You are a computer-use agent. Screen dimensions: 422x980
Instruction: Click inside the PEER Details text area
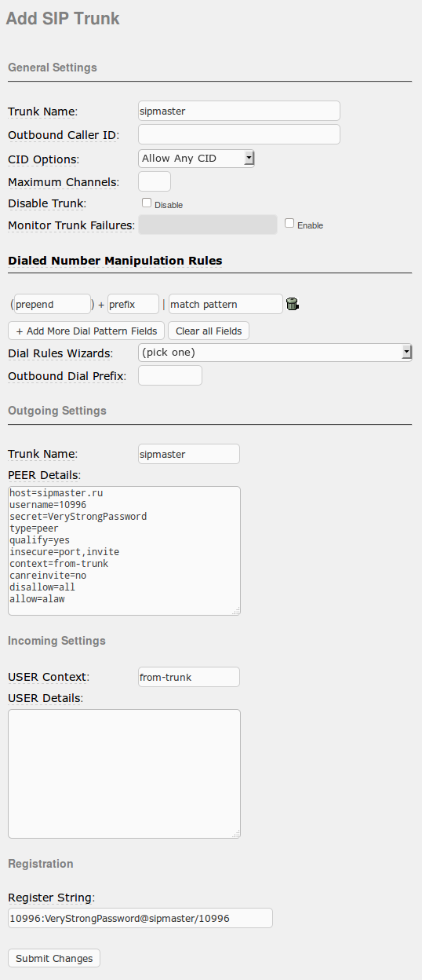(x=124, y=550)
